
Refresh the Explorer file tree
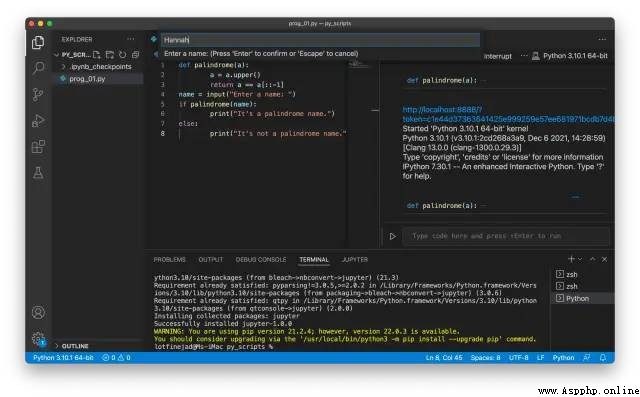point(122,55)
